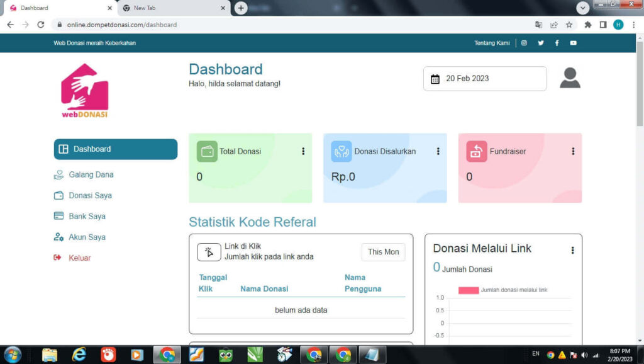Click the user profile avatar icon

570,78
